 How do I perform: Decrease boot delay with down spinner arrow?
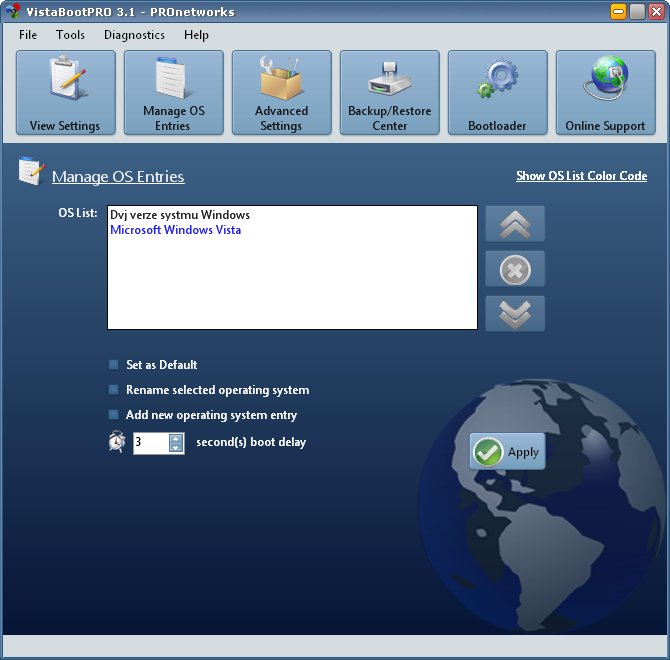[x=176, y=448]
